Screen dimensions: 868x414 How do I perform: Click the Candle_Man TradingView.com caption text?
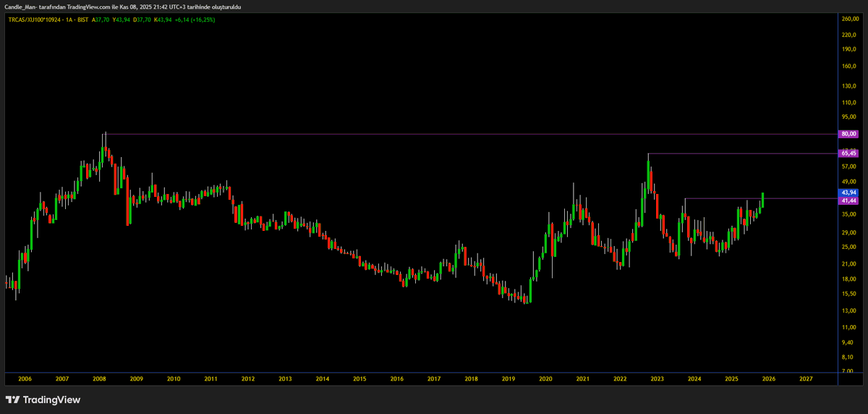(x=122, y=7)
